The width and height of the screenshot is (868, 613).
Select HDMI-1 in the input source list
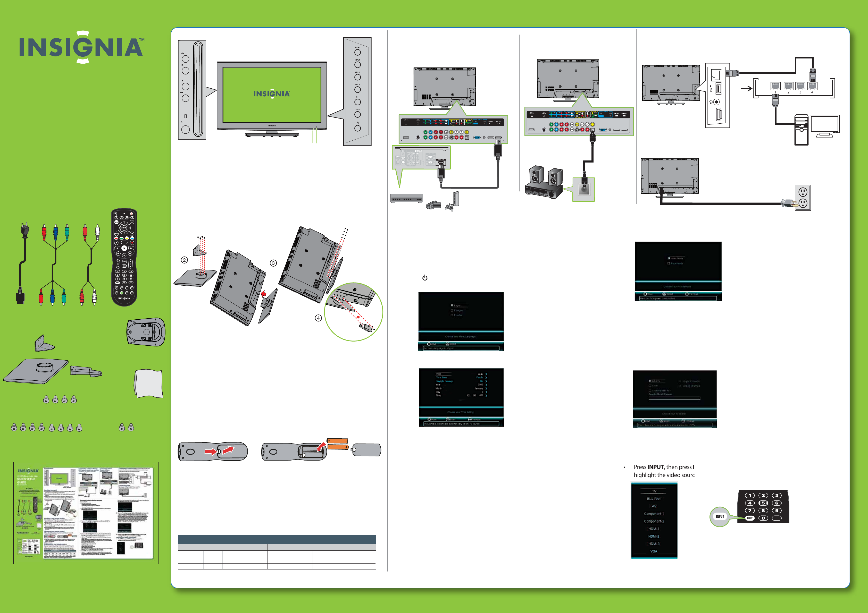654,529
